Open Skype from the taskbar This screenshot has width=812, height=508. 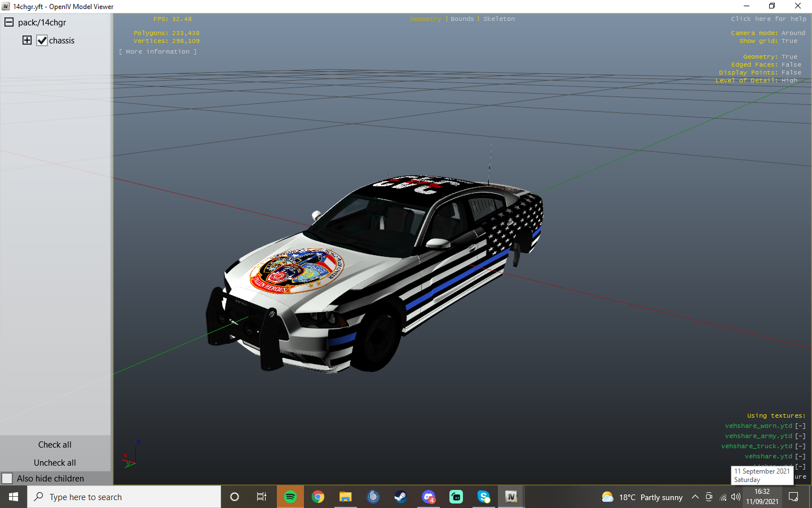click(484, 497)
